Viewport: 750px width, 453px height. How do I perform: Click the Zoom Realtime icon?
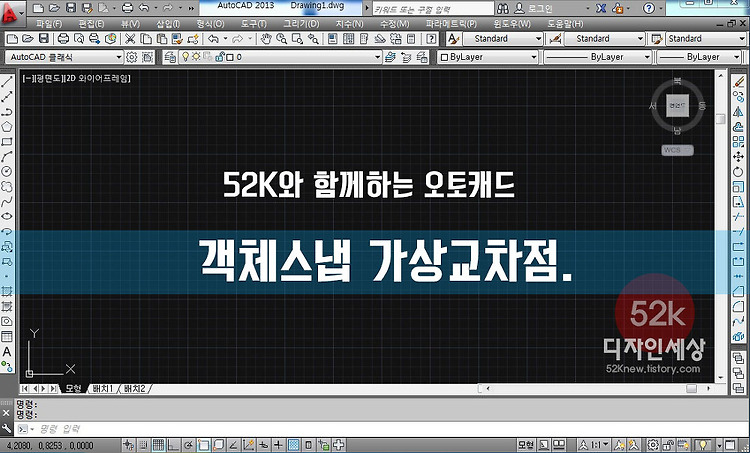282,39
